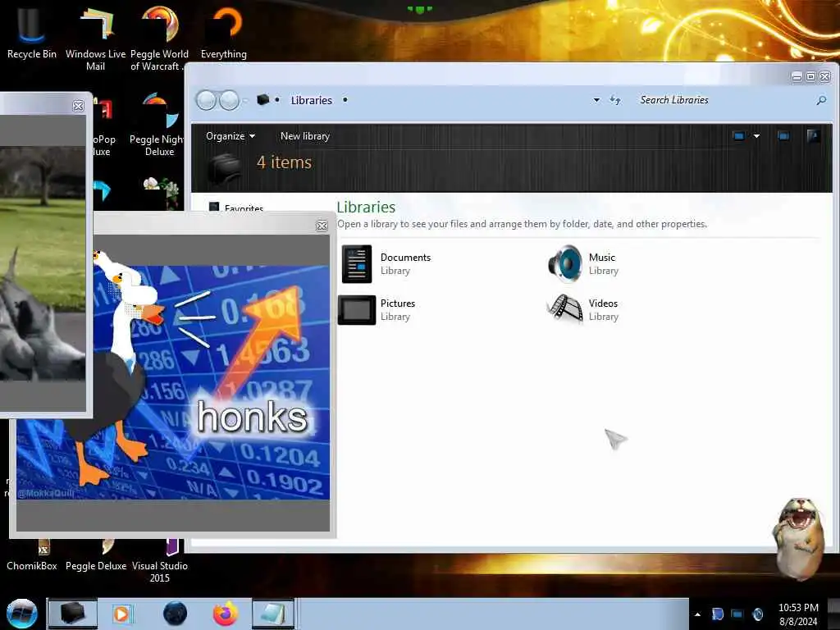The height and width of the screenshot is (630, 840).
Task: Select the Windows Live Mail desktop icon
Action: point(95,39)
